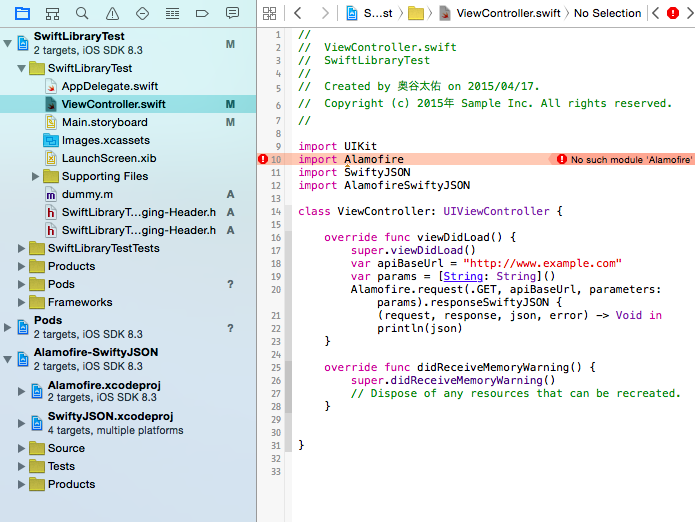695x522 pixels.
Task: Expand the Pods project
Action: tap(8, 327)
